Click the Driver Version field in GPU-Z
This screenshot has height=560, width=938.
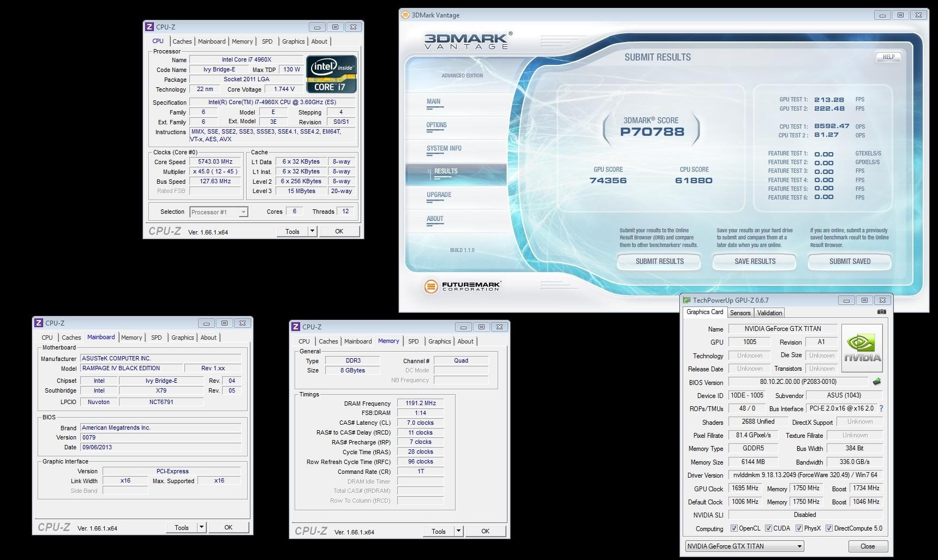coord(805,475)
